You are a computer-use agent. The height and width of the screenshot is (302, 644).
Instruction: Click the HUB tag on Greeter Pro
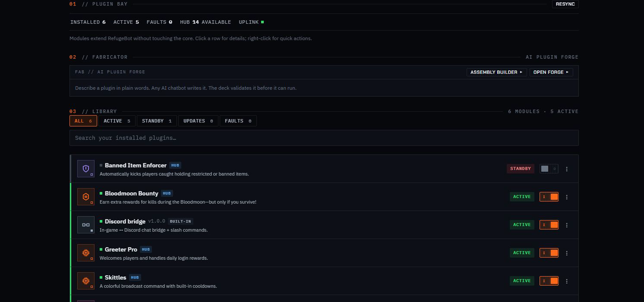tap(146, 249)
